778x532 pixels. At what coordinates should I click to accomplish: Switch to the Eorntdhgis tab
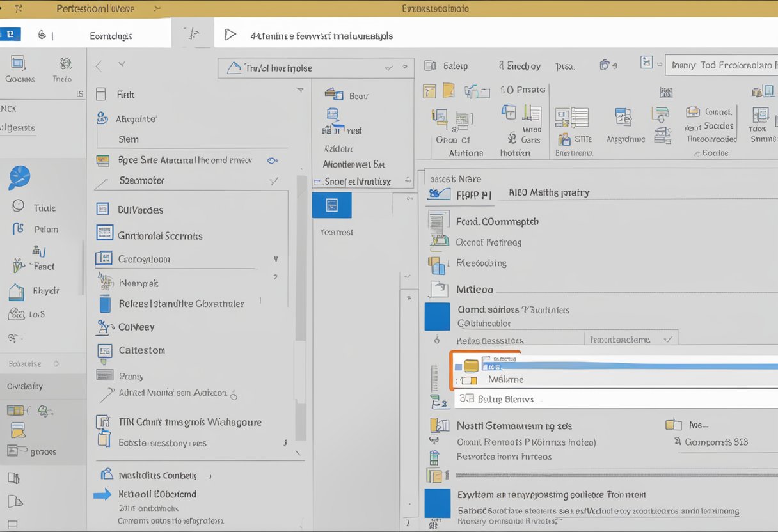point(111,36)
